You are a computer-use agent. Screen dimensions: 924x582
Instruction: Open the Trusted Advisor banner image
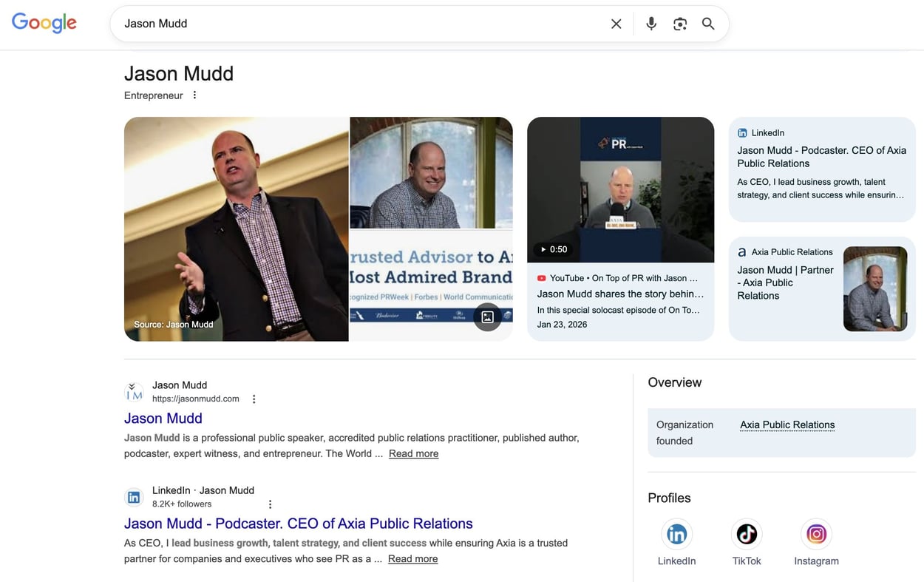pos(431,285)
